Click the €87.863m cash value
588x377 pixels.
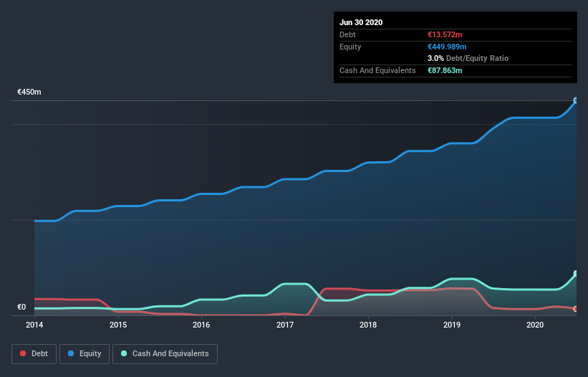(x=445, y=70)
